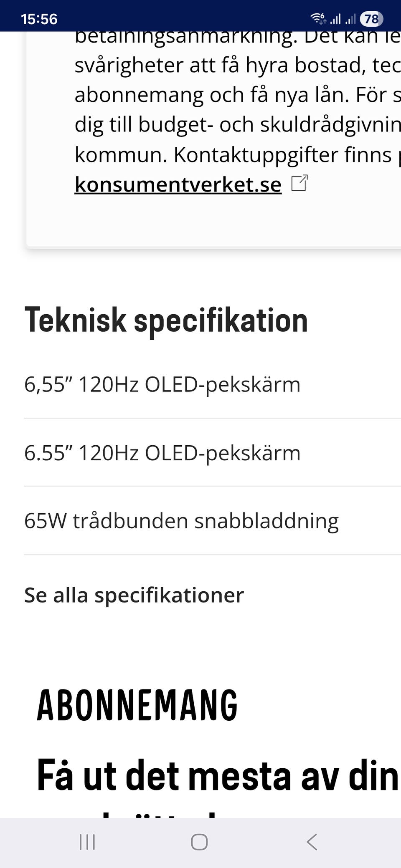The height and width of the screenshot is (868, 401).
Task: Tap the Wi-Fi status icon
Action: click(x=318, y=18)
